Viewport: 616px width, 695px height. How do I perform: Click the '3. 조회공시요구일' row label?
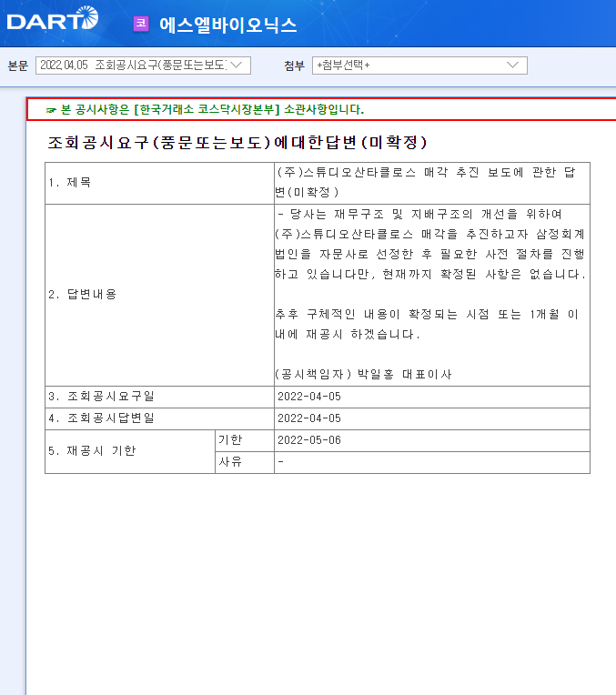pyautogui.click(x=101, y=397)
